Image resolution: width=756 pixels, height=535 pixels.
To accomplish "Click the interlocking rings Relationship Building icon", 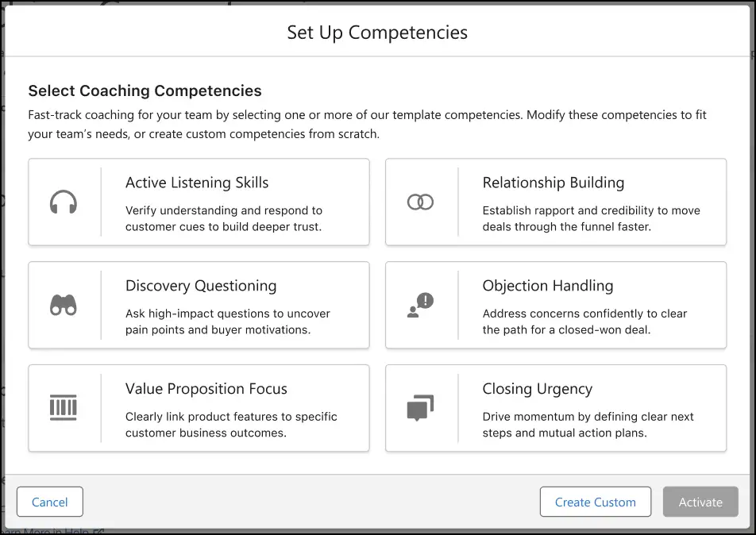I will 420,202.
